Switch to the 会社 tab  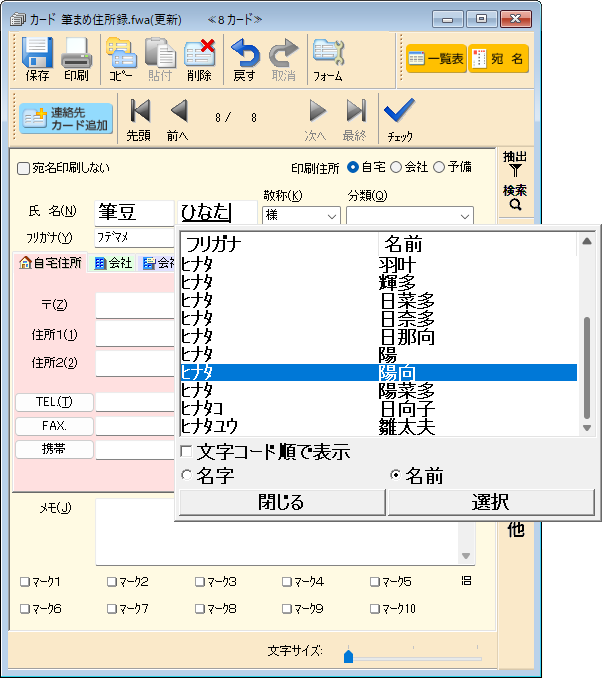point(113,263)
